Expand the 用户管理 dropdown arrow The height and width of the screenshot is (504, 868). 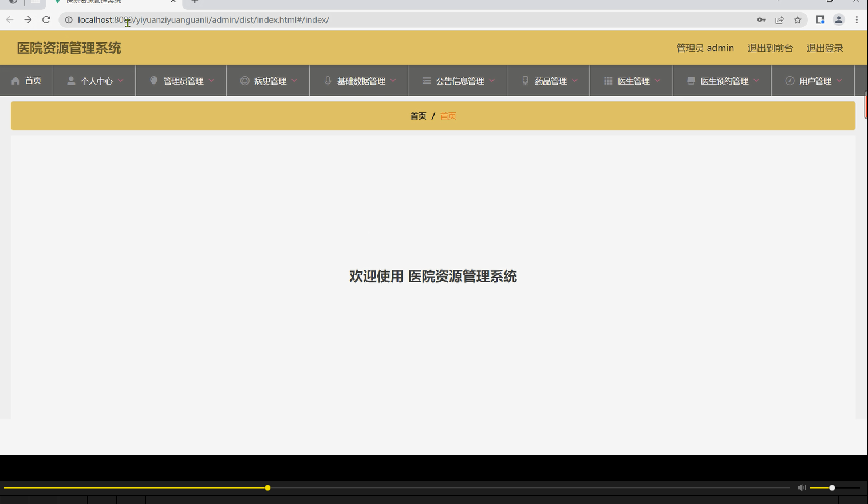click(839, 81)
